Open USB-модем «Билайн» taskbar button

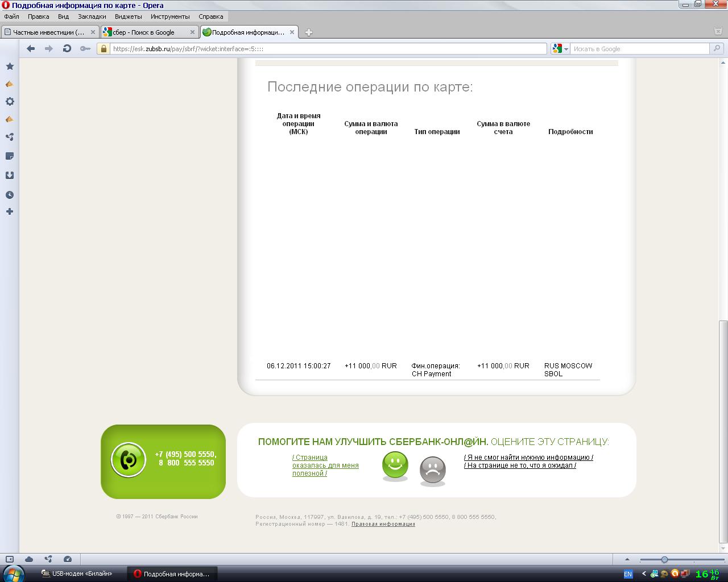click(x=77, y=574)
